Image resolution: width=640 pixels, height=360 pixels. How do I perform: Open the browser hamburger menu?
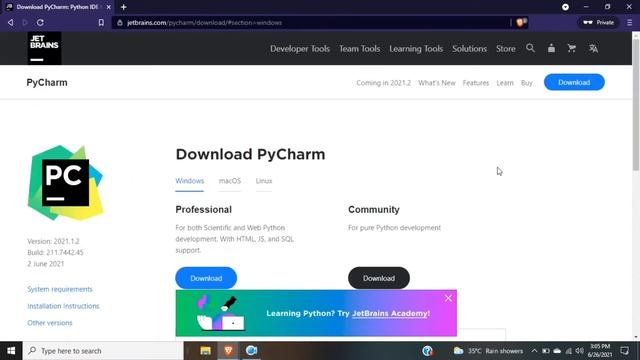pyautogui.click(x=629, y=22)
